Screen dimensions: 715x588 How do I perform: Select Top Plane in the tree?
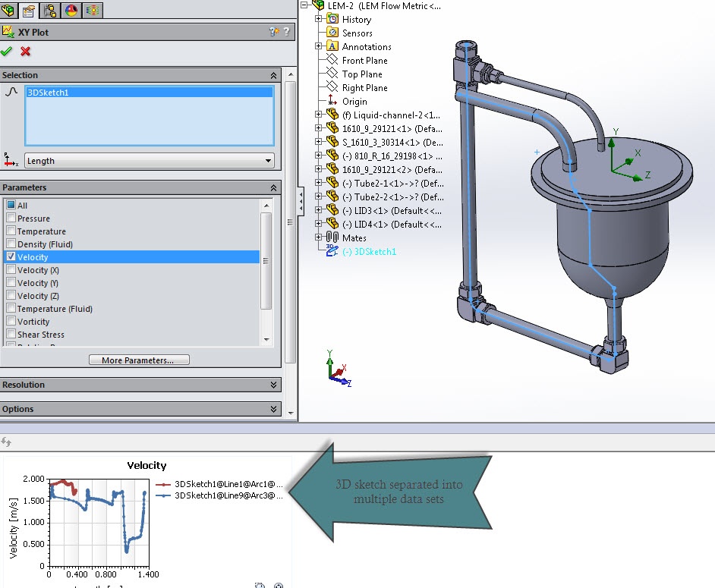tap(362, 74)
